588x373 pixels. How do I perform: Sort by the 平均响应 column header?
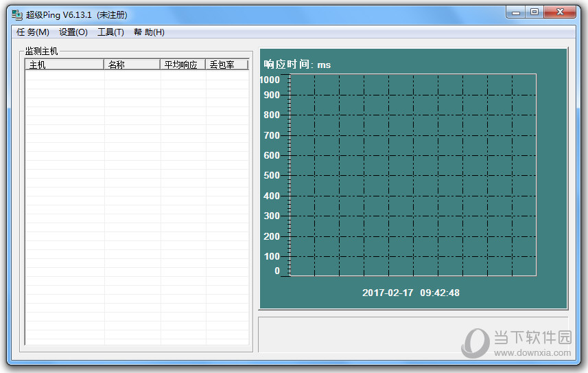coord(183,65)
